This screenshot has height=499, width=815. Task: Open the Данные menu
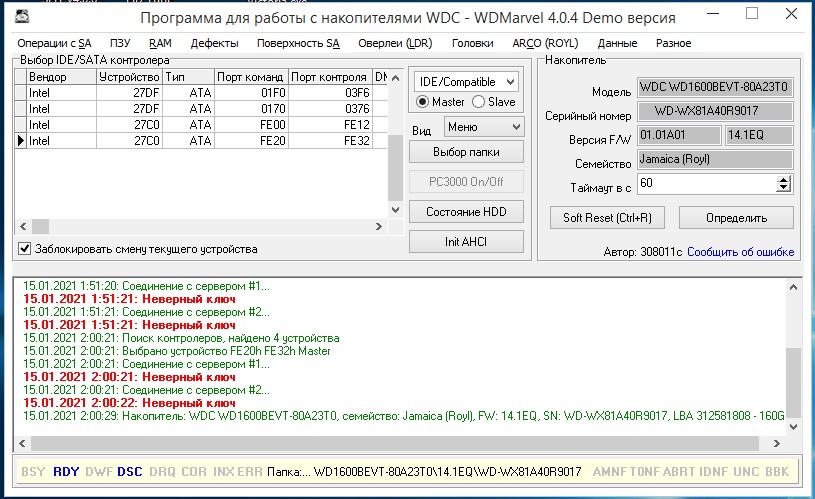click(617, 43)
